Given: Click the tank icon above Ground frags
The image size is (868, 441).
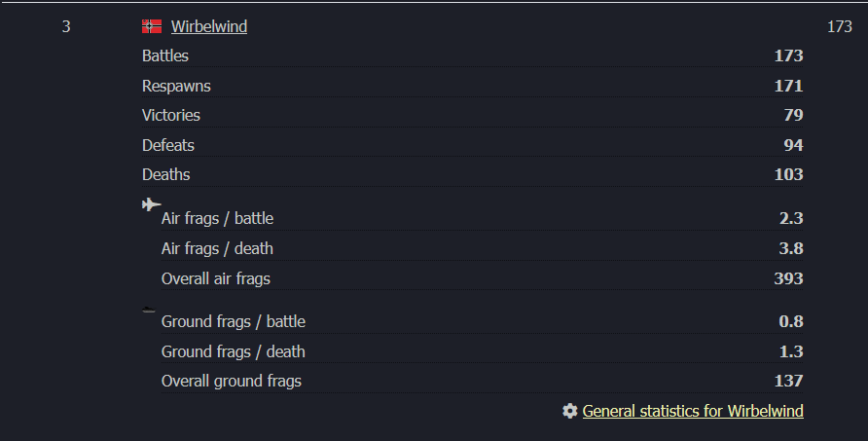Looking at the screenshot, I should click(148, 310).
